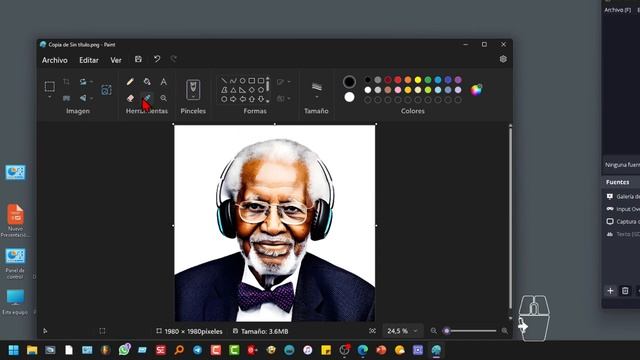Open the Tamaño line size dropdown
Viewport: 640px width, 360px height.
[317, 98]
